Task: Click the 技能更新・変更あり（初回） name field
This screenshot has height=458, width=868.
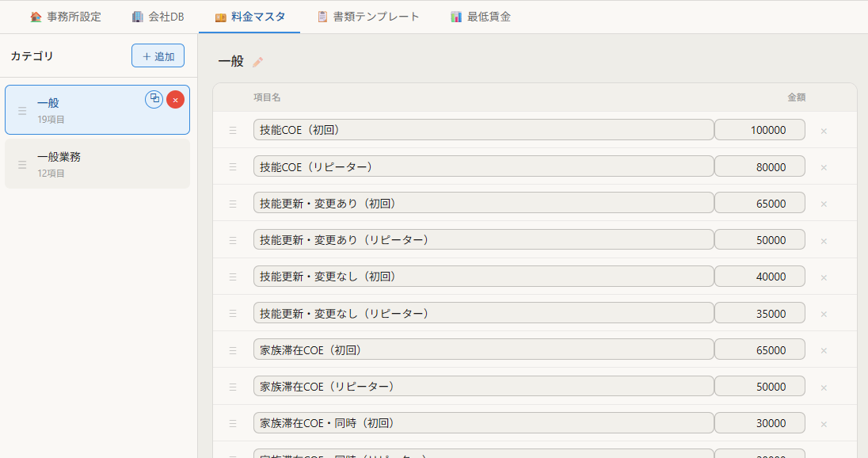Action: coord(484,203)
